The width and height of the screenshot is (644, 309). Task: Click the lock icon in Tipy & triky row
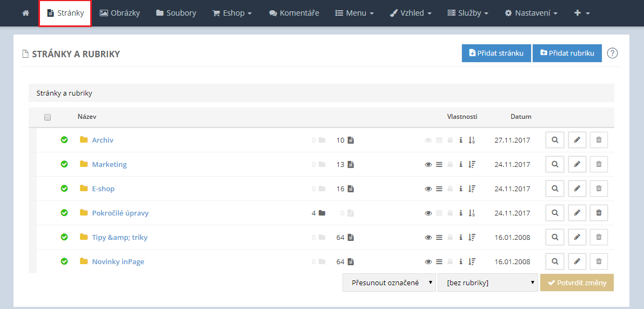pos(450,237)
